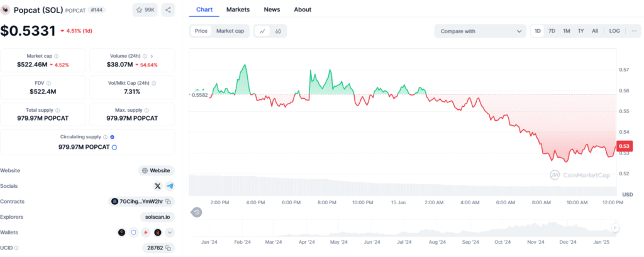The width and height of the screenshot is (644, 257).
Task: Select the line chart type icon
Action: coord(262,31)
